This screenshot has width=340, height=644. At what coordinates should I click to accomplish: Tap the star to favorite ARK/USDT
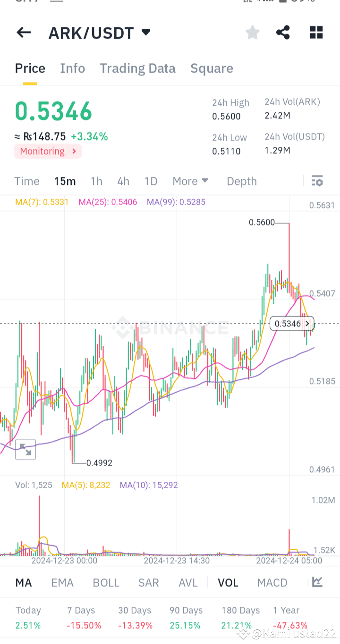[x=252, y=32]
